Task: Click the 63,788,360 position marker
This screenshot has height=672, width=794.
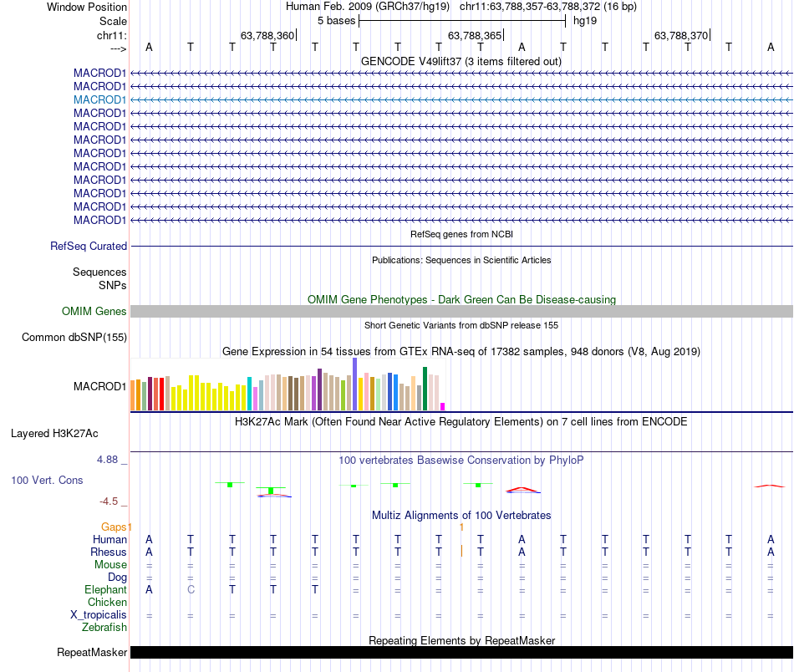Action: tap(267, 35)
